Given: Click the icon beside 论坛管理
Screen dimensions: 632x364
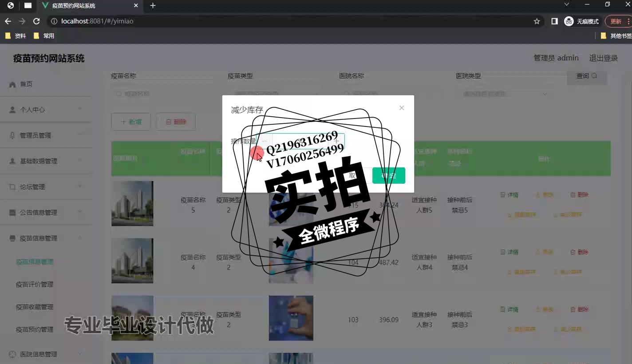Looking at the screenshot, I should (12, 187).
